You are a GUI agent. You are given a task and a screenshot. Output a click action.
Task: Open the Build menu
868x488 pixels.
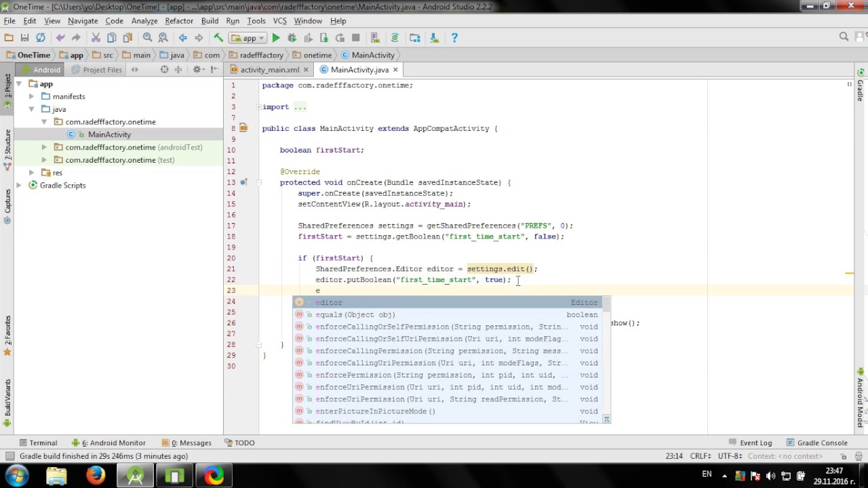click(x=210, y=21)
